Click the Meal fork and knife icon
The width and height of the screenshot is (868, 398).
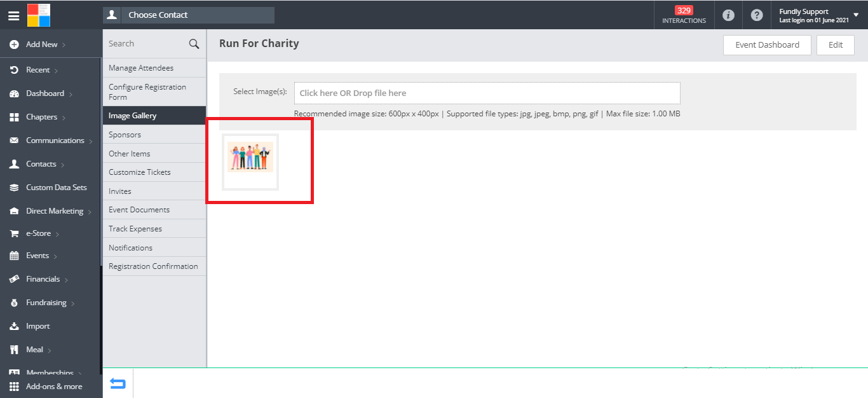pos(14,350)
